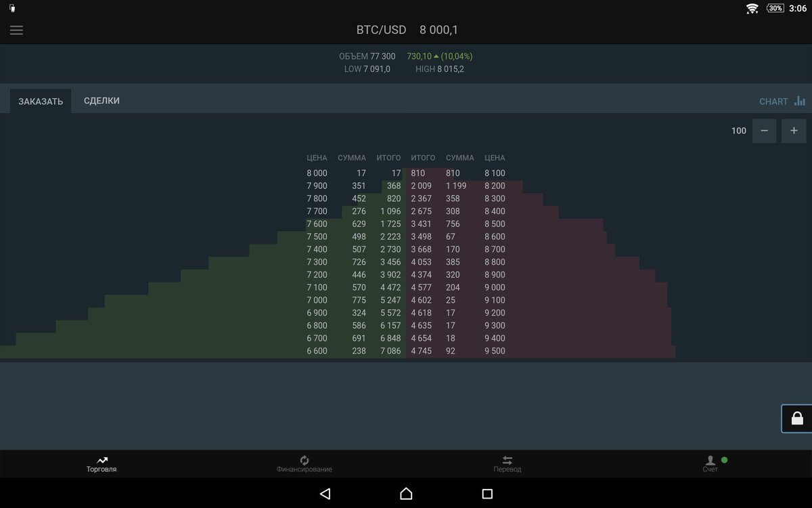Select bid price 7 700
Viewport: 812px width, 508px height.
[x=317, y=211]
